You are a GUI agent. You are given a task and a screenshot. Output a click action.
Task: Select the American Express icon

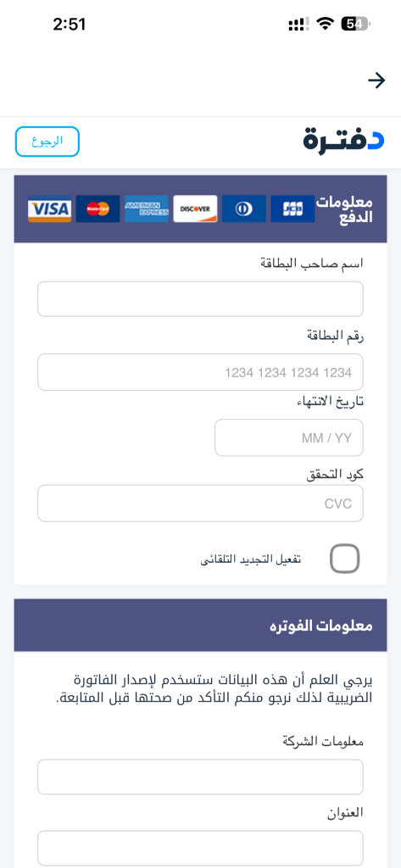click(x=147, y=209)
